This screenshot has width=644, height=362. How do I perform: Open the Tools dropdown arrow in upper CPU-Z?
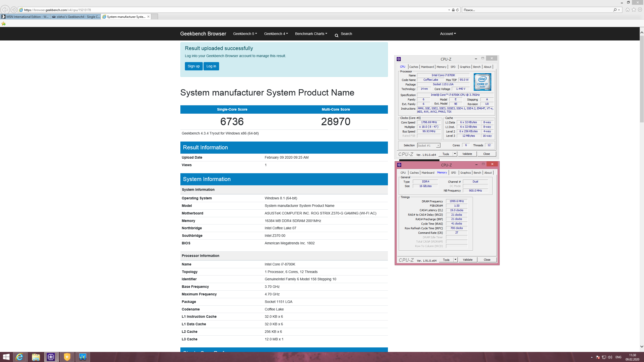click(455, 154)
